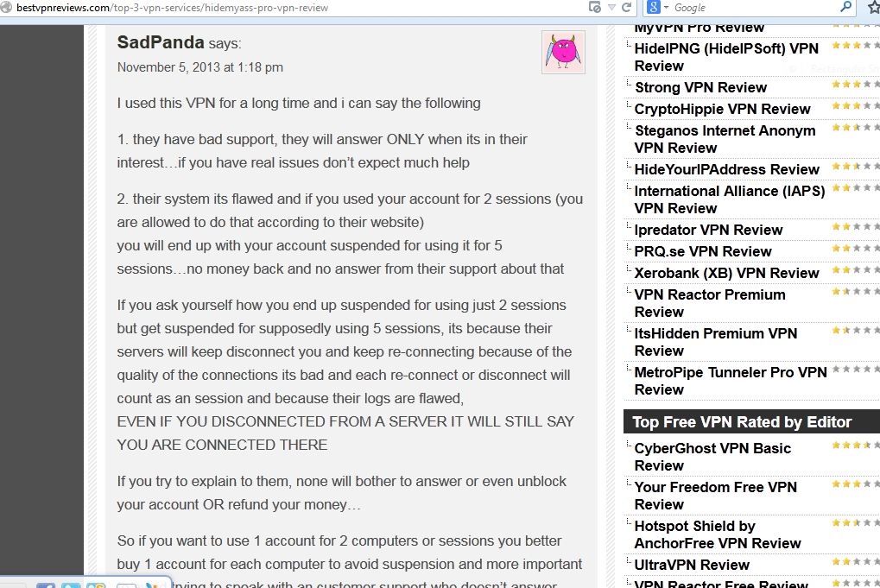The width and height of the screenshot is (880, 588).
Task: Open the address bar history dropdown arrow
Action: 611,7
